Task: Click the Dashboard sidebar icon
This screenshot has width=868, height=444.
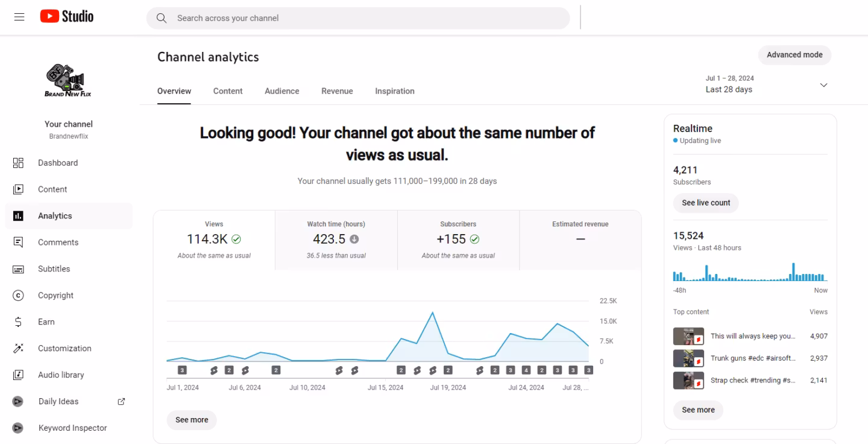Action: [x=18, y=163]
